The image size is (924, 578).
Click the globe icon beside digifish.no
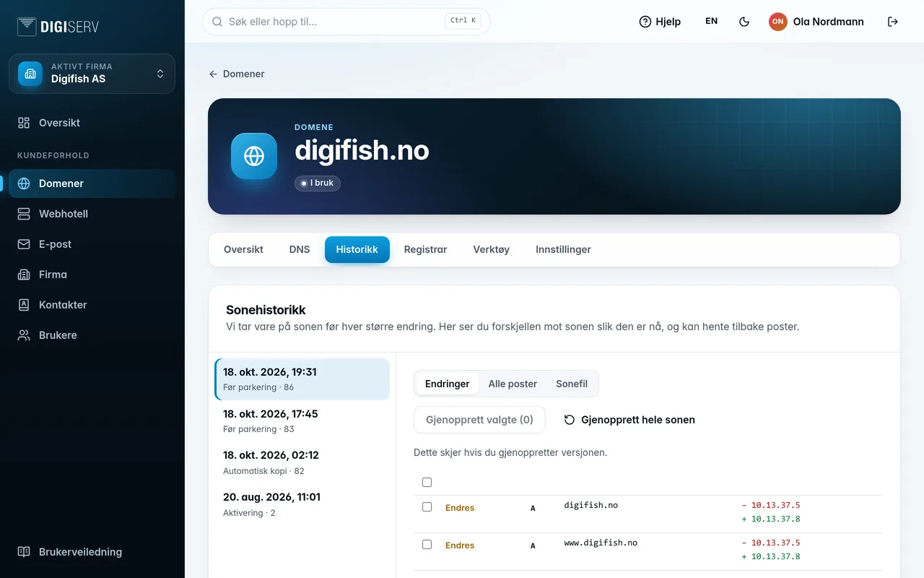click(x=254, y=156)
